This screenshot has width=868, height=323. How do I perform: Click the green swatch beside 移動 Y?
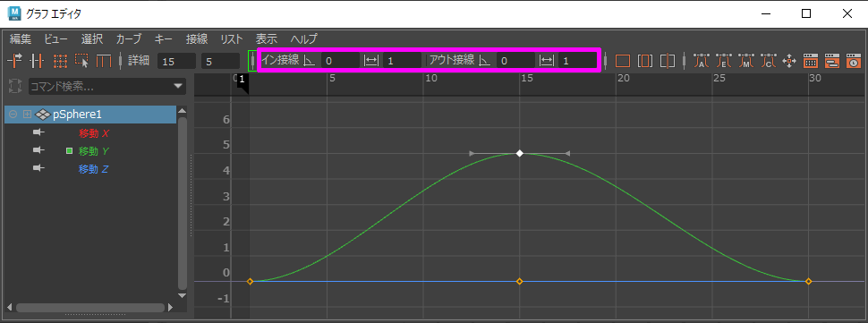pos(69,150)
